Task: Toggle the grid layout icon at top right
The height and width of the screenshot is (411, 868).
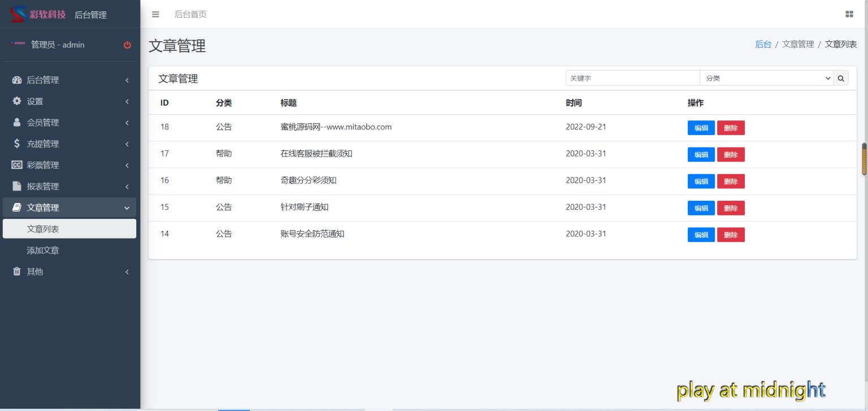Action: [849, 14]
